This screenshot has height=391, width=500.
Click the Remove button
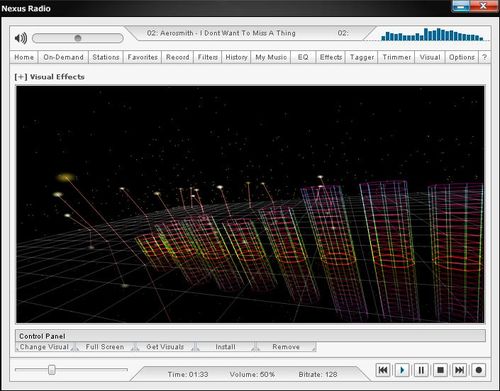286,347
